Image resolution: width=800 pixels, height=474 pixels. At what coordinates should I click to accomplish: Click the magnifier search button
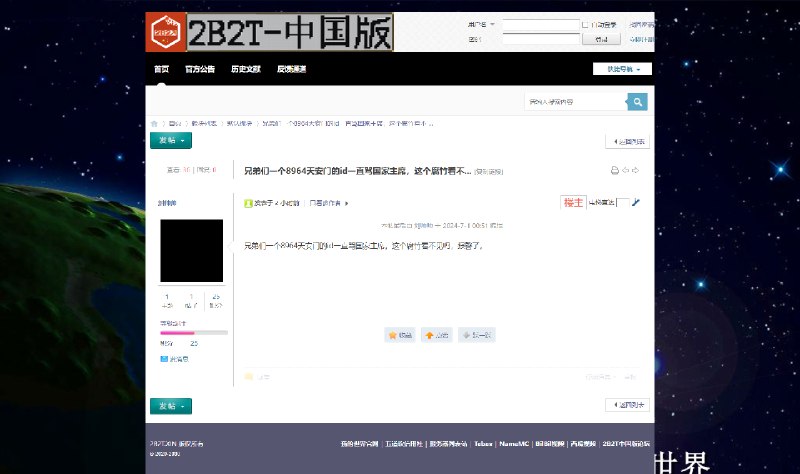637,102
